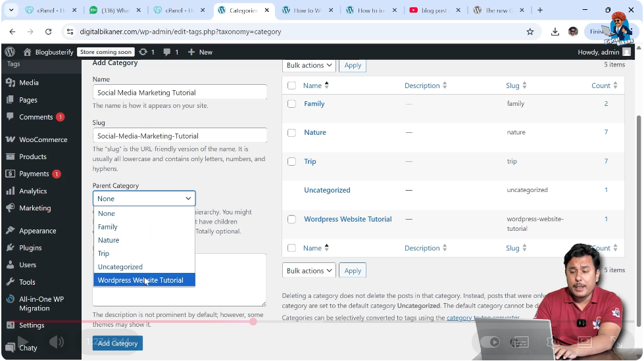Viewport: 644px width, 361px height.
Task: Open Users in the sidebar
Action: pyautogui.click(x=28, y=265)
